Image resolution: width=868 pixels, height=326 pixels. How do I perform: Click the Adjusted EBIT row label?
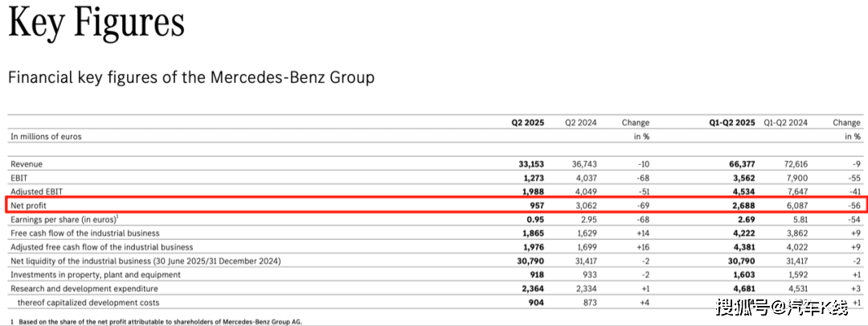(36, 192)
